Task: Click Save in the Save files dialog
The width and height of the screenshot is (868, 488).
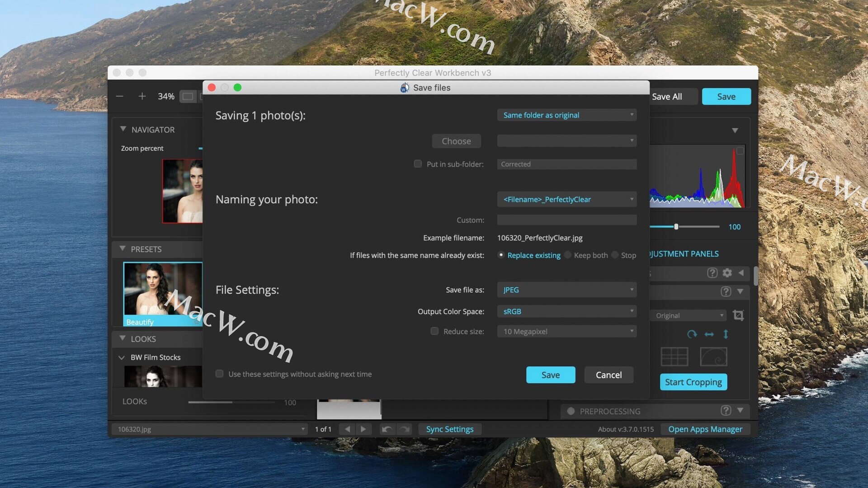Action: [551, 375]
